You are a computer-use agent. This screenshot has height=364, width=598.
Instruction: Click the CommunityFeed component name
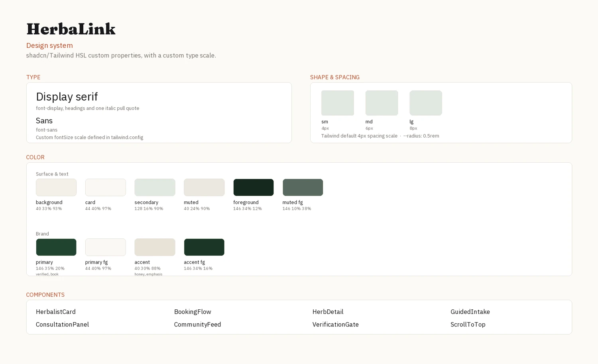(x=197, y=325)
